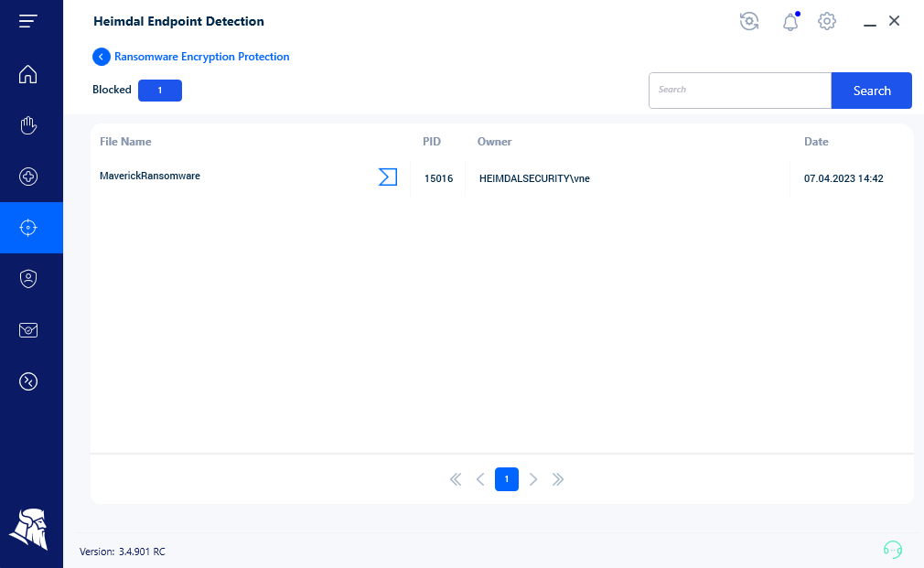The width and height of the screenshot is (924, 568).
Task: Click the Version 3.4.901 RC text
Action: click(x=123, y=552)
